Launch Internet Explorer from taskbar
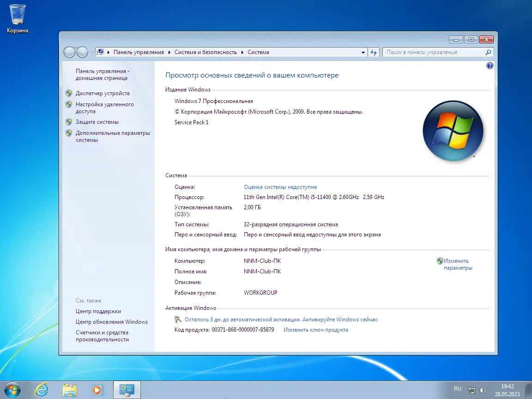532x399 pixels. 41,390
